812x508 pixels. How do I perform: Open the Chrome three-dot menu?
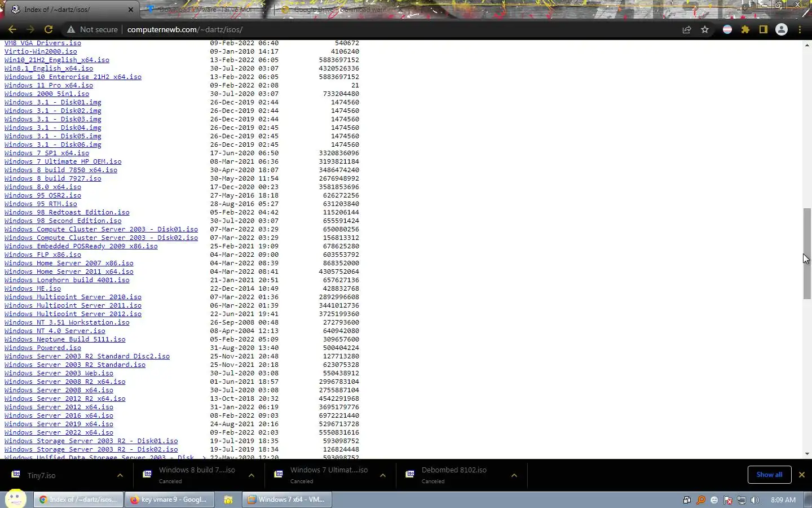(x=800, y=29)
